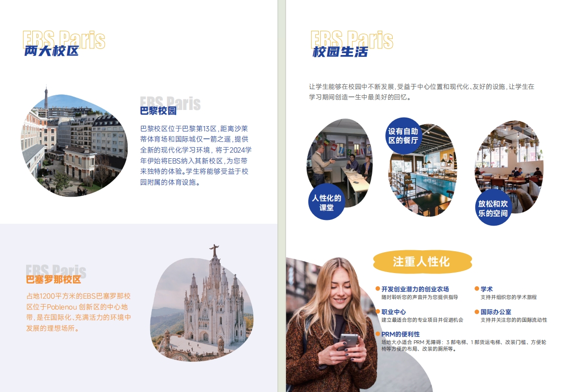Click the 国际办公室 bullet heading
Viewport: 564px width, 392px height.
(x=496, y=312)
